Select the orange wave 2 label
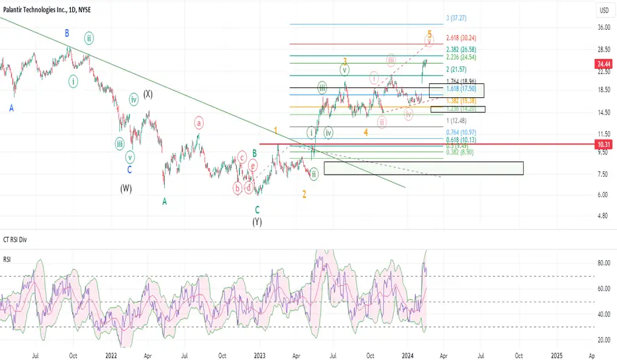This screenshot has height=364, width=617. (304, 194)
